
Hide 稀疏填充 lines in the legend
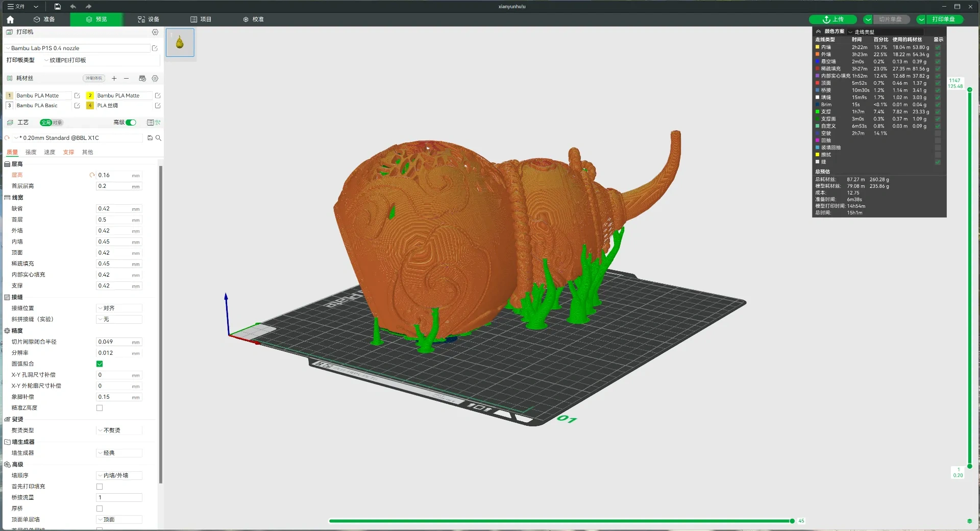pyautogui.click(x=938, y=69)
